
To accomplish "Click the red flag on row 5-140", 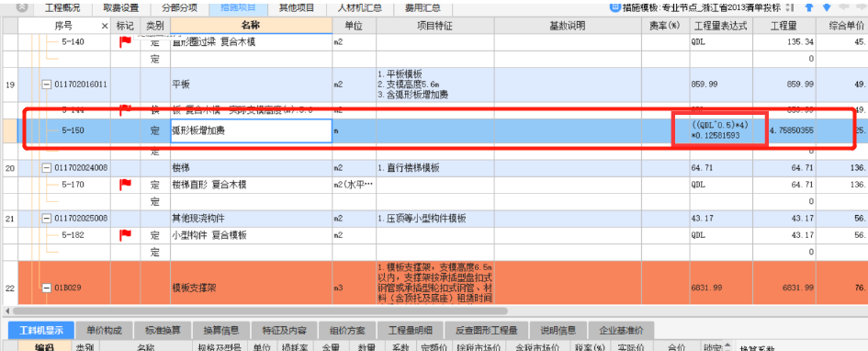I will [126, 42].
